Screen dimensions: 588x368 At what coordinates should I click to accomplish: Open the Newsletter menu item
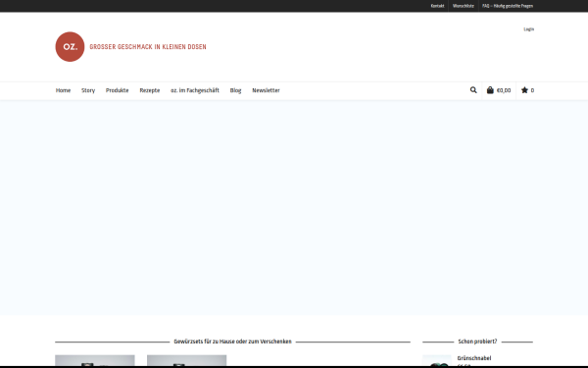pyautogui.click(x=266, y=90)
